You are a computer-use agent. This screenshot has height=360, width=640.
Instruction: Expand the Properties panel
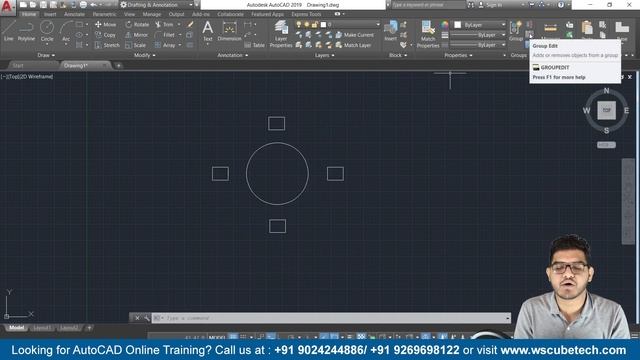pos(458,55)
